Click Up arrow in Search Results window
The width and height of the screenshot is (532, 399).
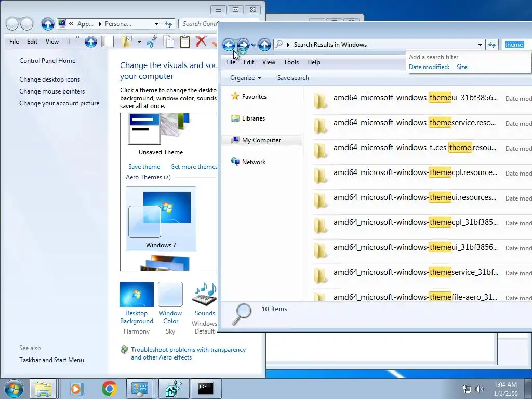pos(264,45)
